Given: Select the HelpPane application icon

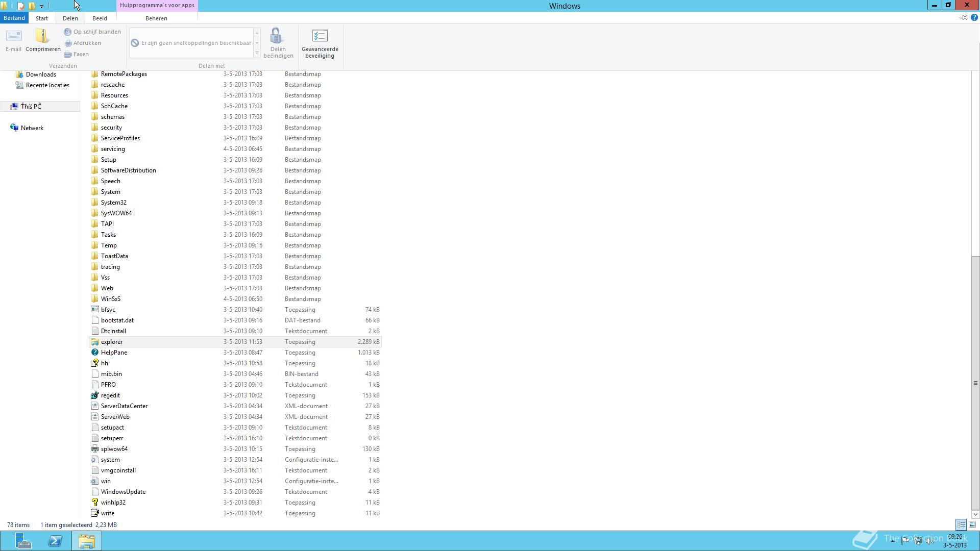Looking at the screenshot, I should click(94, 353).
